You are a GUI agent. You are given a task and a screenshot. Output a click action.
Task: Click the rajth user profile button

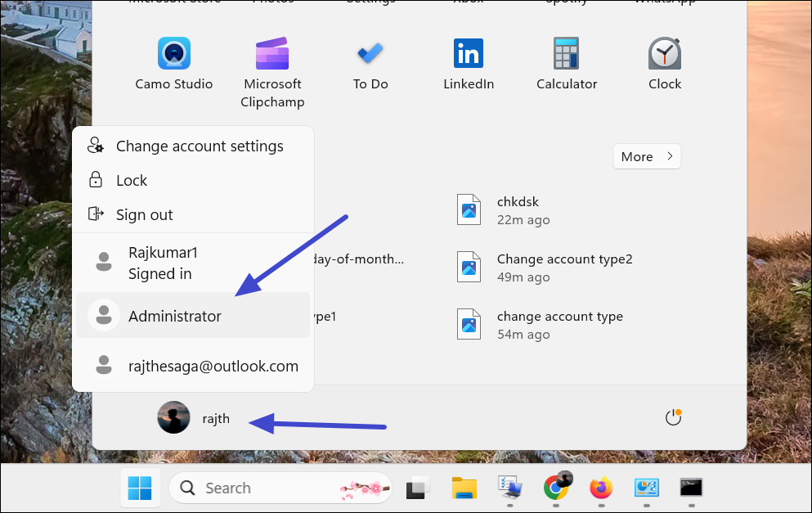(x=194, y=418)
